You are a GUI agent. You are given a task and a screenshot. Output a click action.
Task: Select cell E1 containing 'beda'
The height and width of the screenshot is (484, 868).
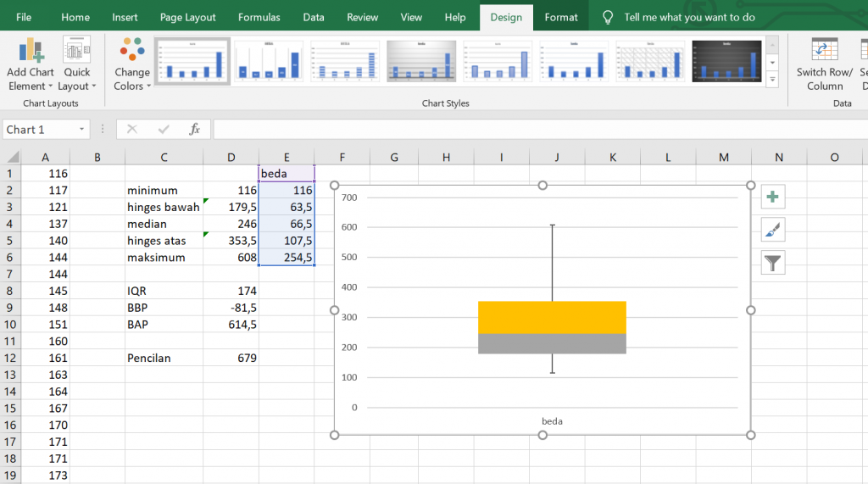tap(287, 173)
